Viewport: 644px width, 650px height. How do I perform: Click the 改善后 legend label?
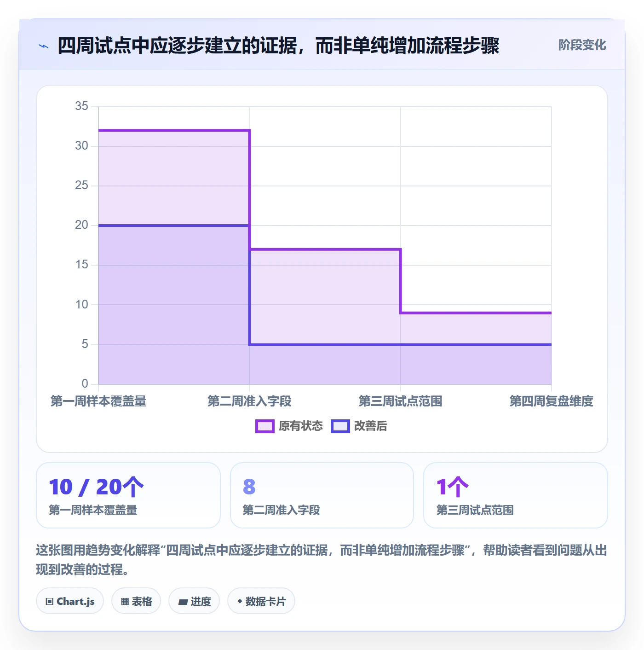point(371,426)
